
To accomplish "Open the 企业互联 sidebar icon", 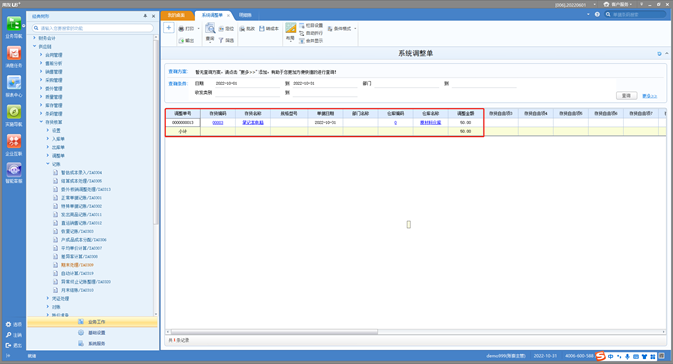I will pyautogui.click(x=14, y=145).
